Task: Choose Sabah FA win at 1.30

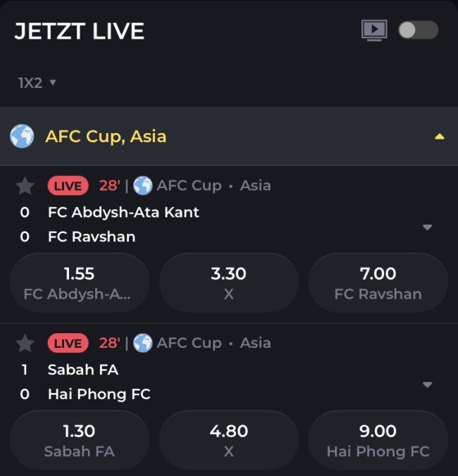Action: (79, 440)
